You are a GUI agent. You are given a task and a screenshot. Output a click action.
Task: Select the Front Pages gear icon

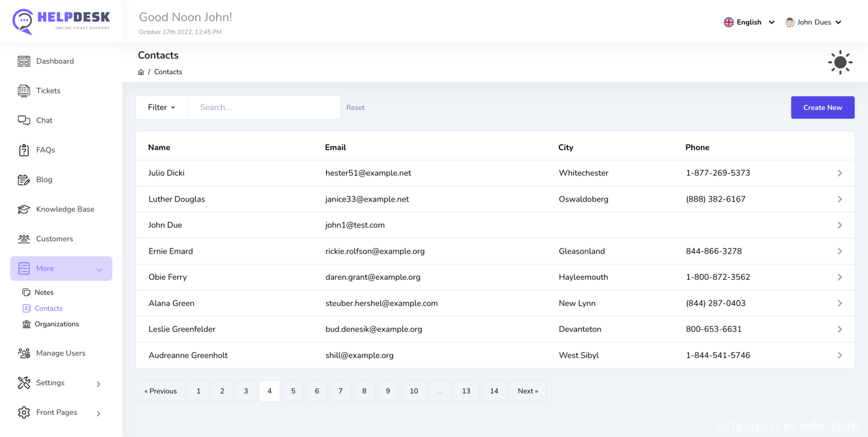point(24,413)
